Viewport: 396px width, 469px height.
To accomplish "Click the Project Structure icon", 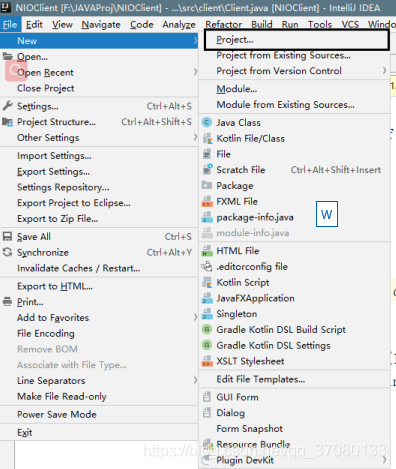I will [x=7, y=122].
